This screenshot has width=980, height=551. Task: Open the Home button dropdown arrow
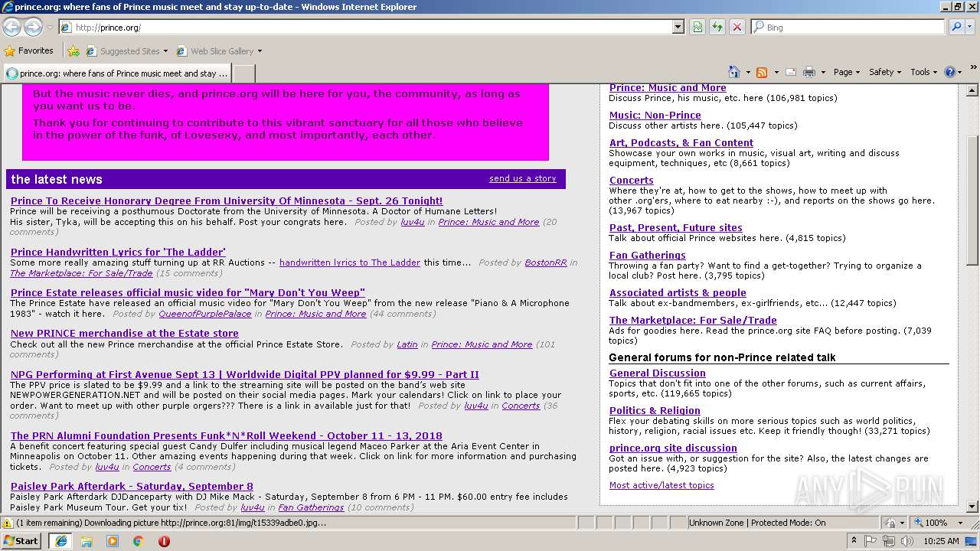coord(748,72)
